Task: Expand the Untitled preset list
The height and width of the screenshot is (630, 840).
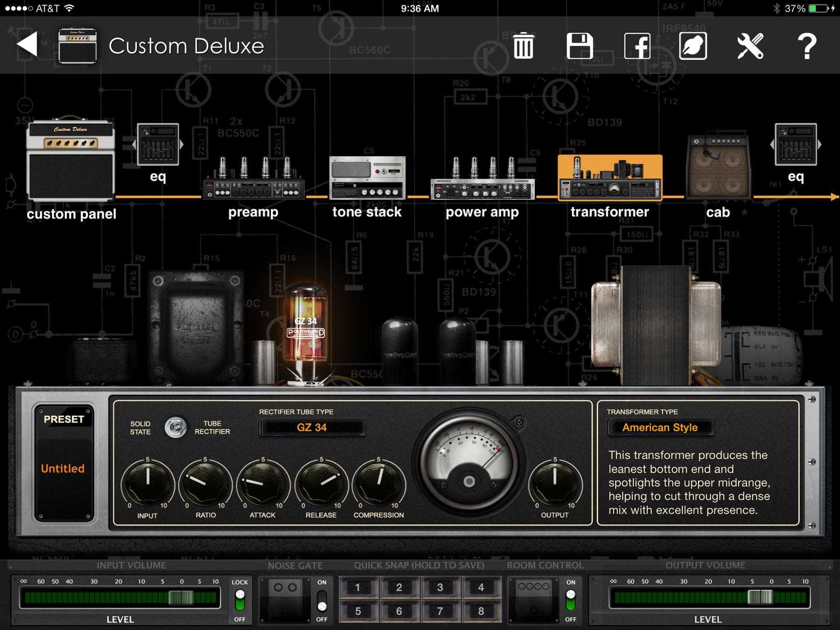Action: pyautogui.click(x=63, y=469)
